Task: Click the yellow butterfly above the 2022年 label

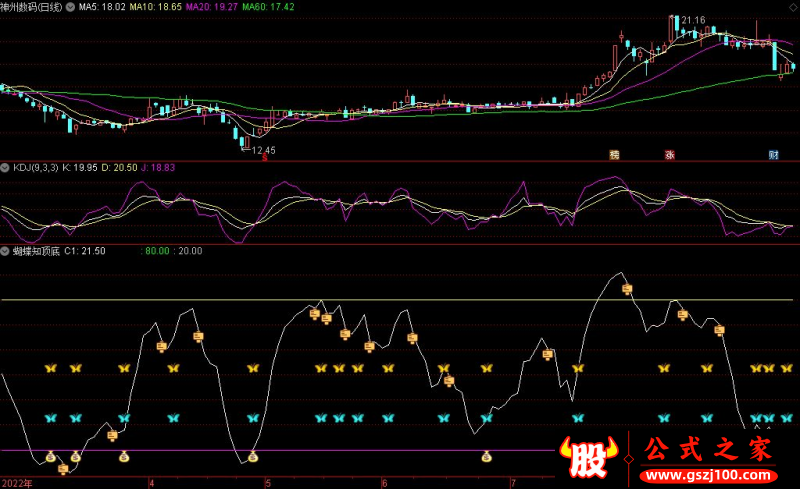Action: pyautogui.click(x=51, y=368)
